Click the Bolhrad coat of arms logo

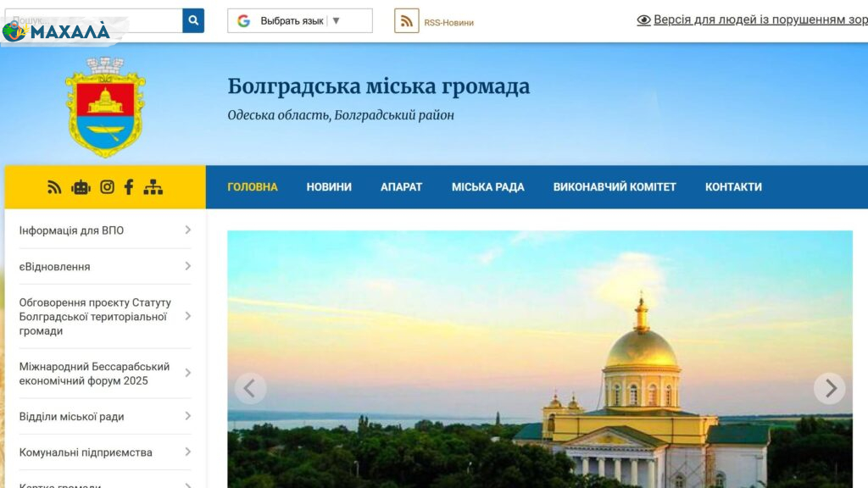tap(105, 107)
